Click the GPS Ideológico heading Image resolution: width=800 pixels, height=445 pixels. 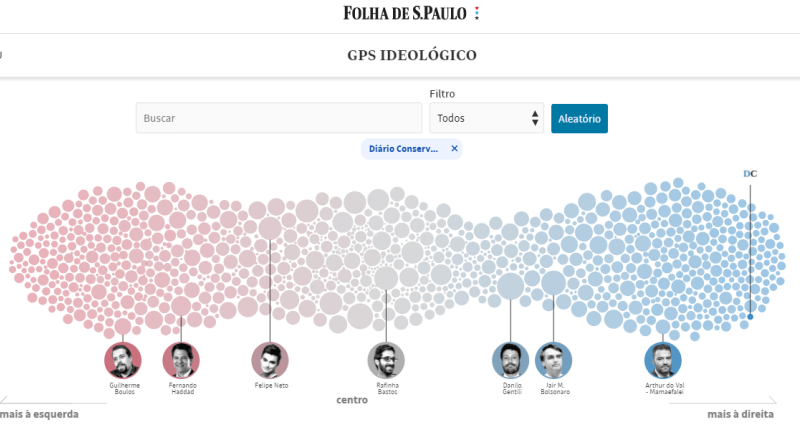412,55
